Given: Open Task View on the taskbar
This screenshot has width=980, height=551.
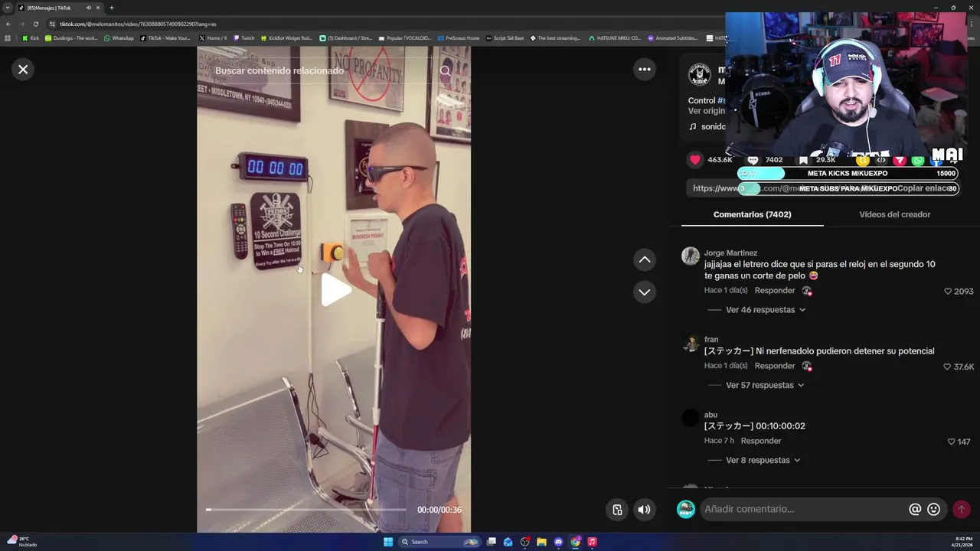Looking at the screenshot, I should click(491, 542).
